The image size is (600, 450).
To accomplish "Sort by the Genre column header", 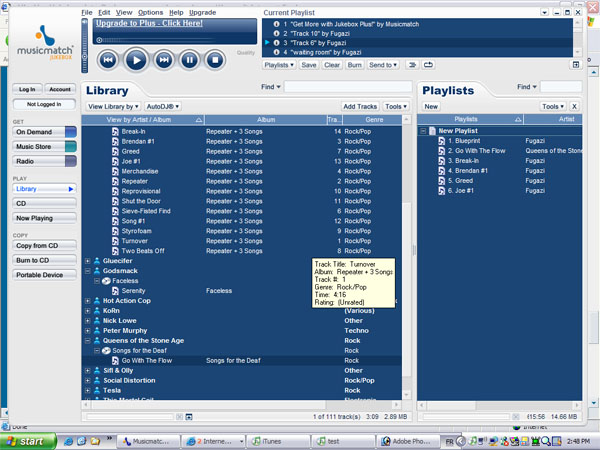I will 373,119.
